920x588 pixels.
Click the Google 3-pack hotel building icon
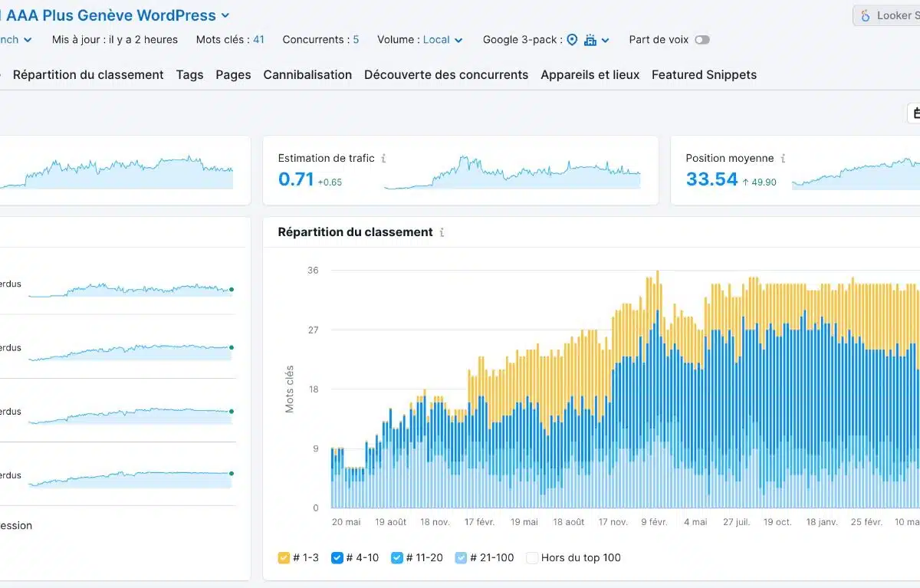coord(590,40)
